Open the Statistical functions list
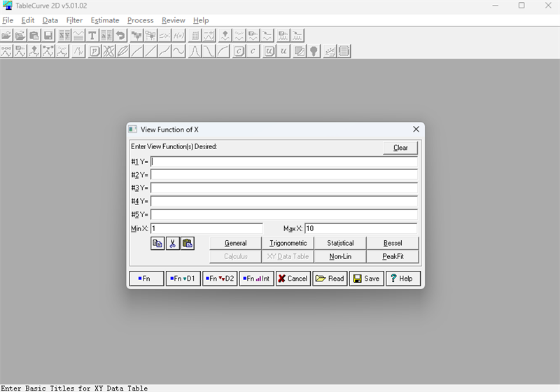 340,243
